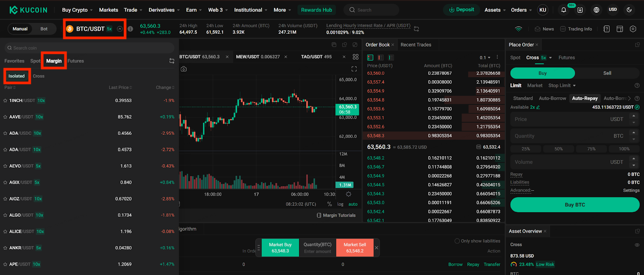Toggle log scale on chart
This screenshot has height=275, width=644.
coord(340,204)
